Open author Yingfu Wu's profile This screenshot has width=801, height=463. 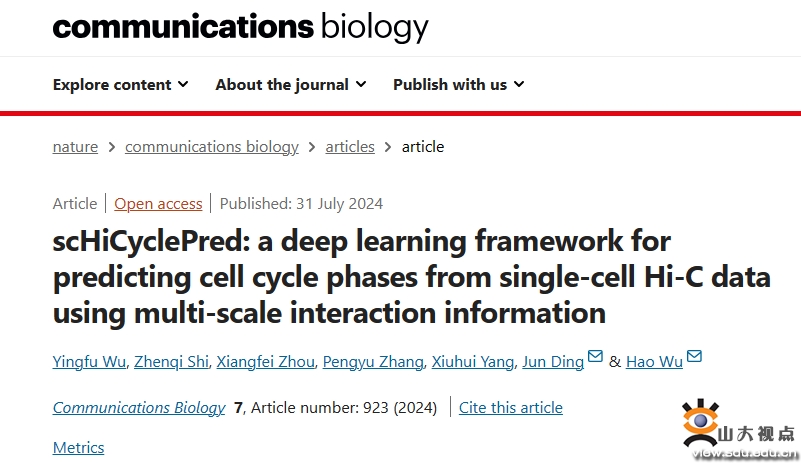(91, 362)
